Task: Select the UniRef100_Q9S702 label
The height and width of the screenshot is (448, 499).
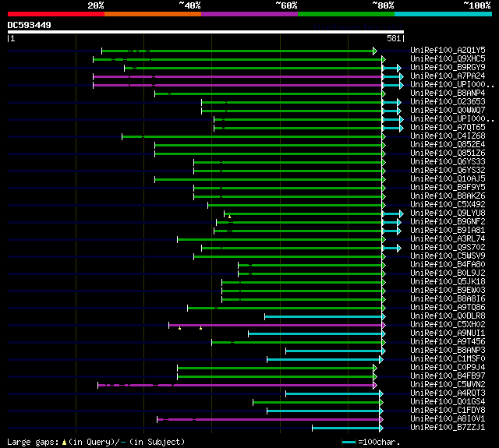Action: (x=448, y=248)
